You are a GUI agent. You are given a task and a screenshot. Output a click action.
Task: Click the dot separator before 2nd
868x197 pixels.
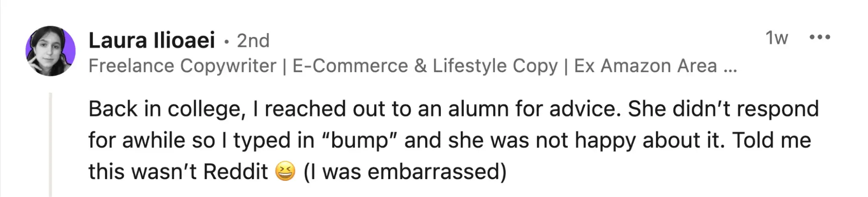(x=226, y=42)
